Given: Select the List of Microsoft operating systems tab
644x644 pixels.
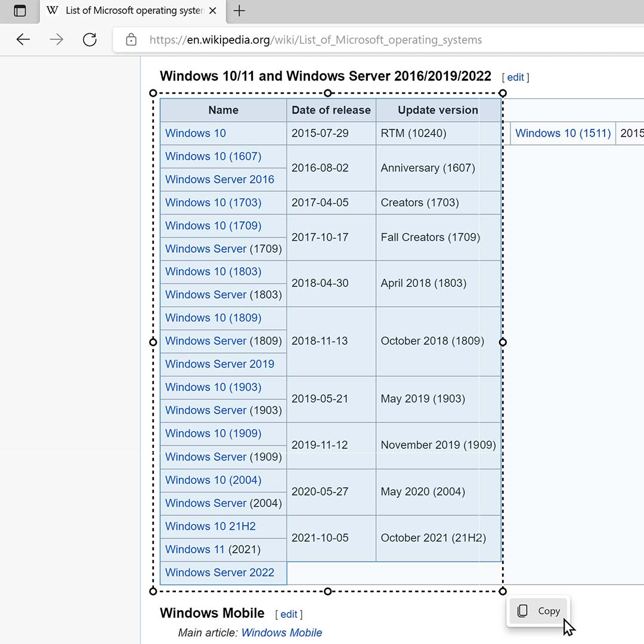Looking at the screenshot, I should click(x=132, y=11).
